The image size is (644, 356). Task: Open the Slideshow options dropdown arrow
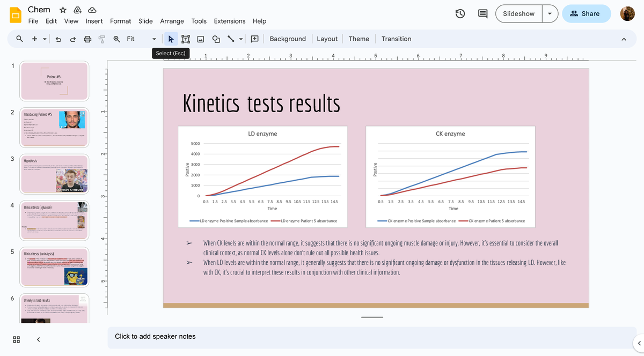548,14
